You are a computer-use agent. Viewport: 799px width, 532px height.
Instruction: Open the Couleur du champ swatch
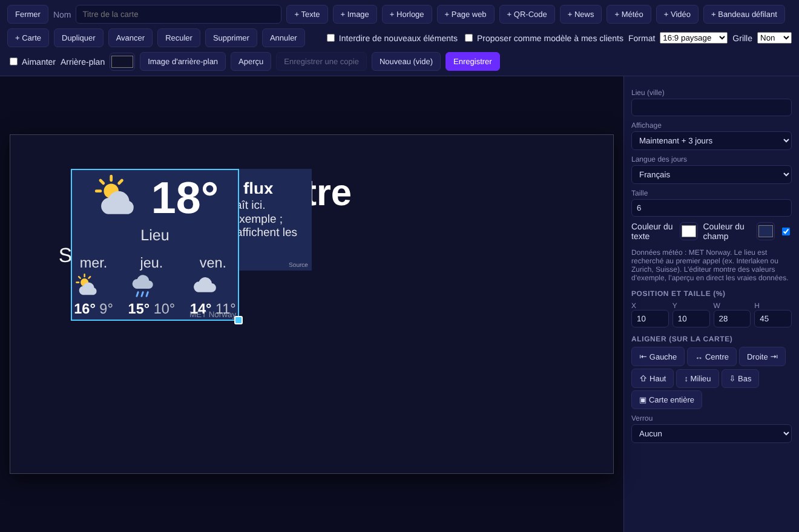point(766,231)
